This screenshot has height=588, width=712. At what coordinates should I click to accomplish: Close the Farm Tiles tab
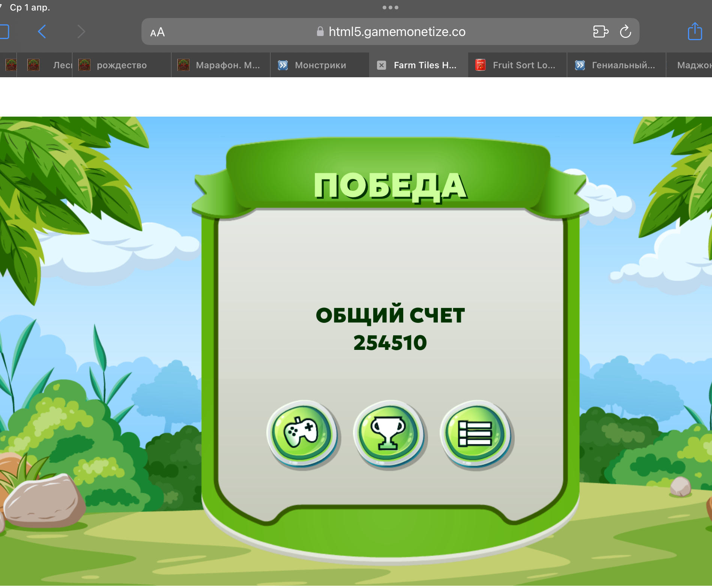click(x=382, y=65)
